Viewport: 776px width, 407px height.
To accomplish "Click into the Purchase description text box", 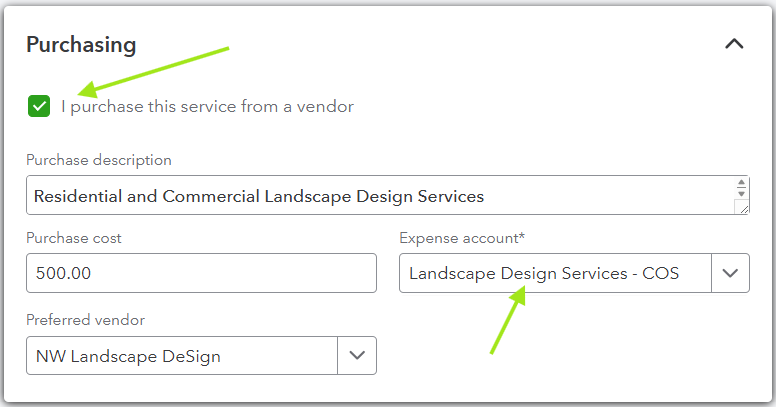I will coord(380,196).
